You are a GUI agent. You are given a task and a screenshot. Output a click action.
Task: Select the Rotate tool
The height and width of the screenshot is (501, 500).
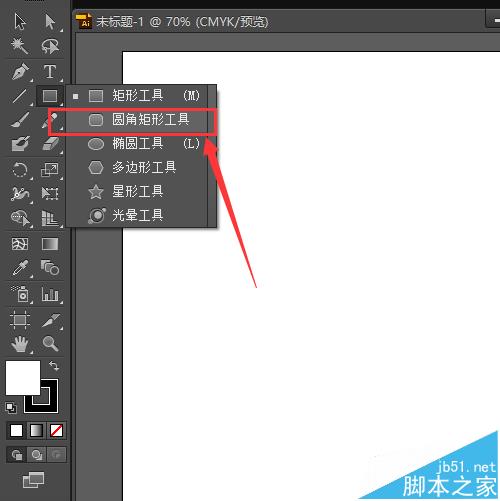click(20, 170)
